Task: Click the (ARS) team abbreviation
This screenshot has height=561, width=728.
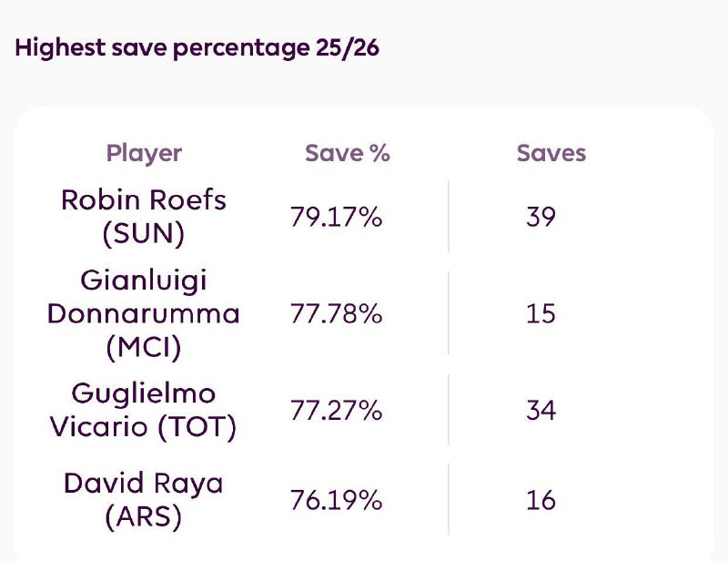Action: pos(144,517)
